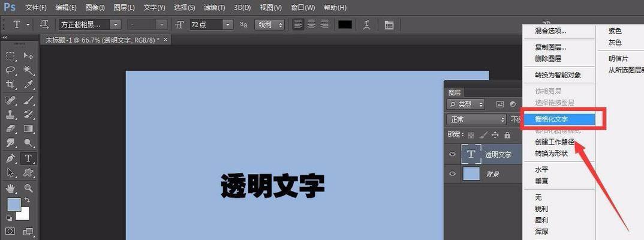Open the create warped text dialog
The height and width of the screenshot is (240, 644).
point(367,25)
